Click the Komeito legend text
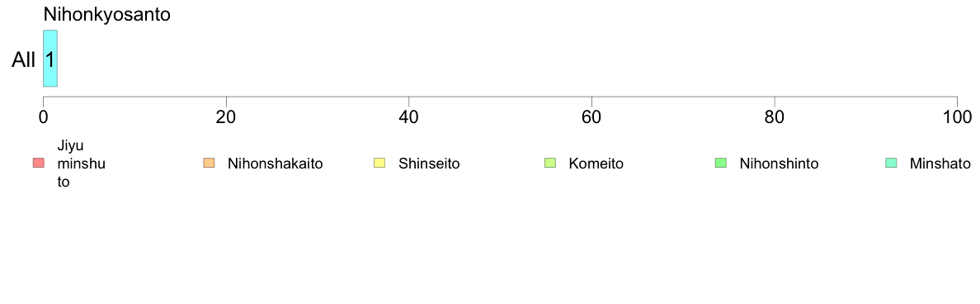This screenshot has width=980, height=304. 596,164
